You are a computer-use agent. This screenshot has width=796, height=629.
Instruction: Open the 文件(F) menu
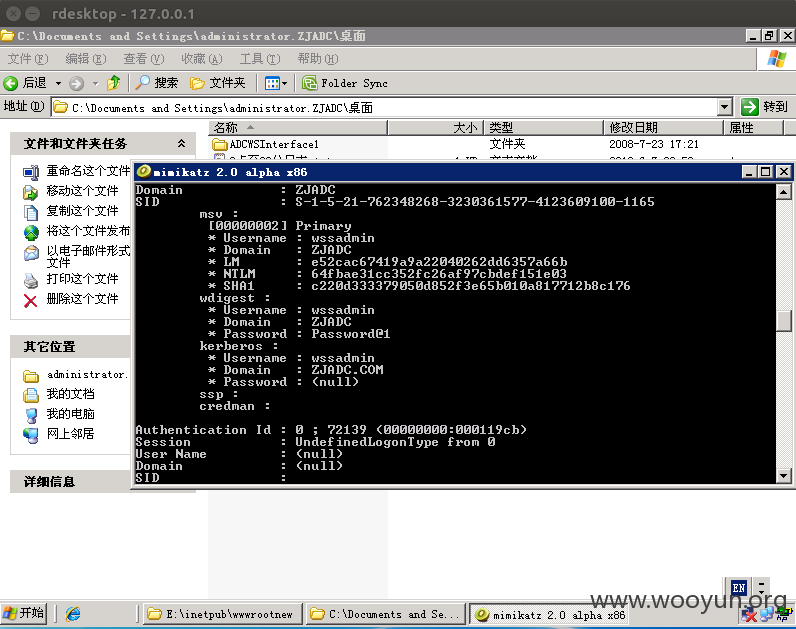28,59
